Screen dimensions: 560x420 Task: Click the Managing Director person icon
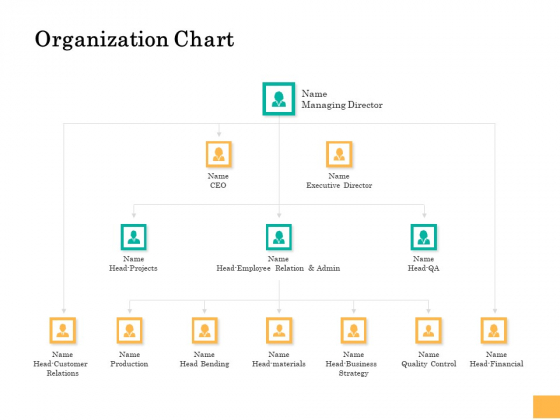pos(279,99)
